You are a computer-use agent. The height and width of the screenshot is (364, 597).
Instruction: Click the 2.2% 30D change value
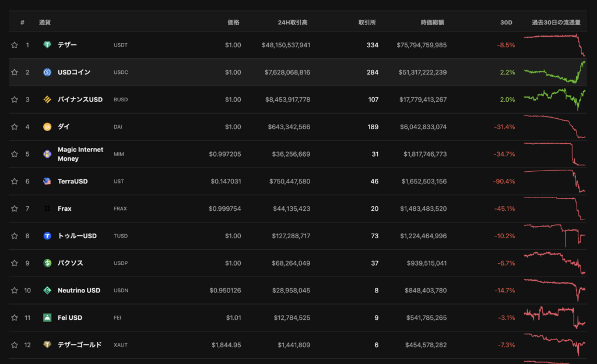point(507,72)
